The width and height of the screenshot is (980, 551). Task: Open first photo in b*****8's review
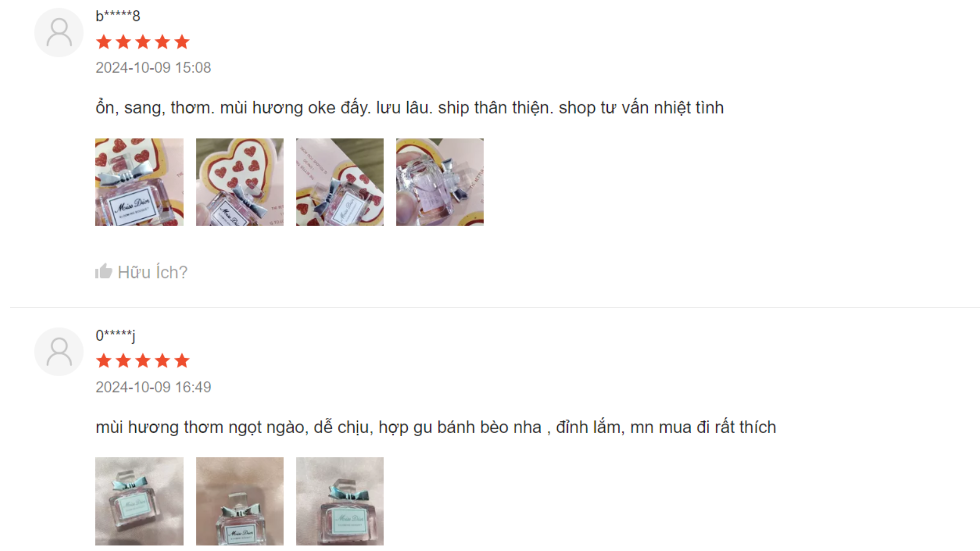click(x=139, y=182)
